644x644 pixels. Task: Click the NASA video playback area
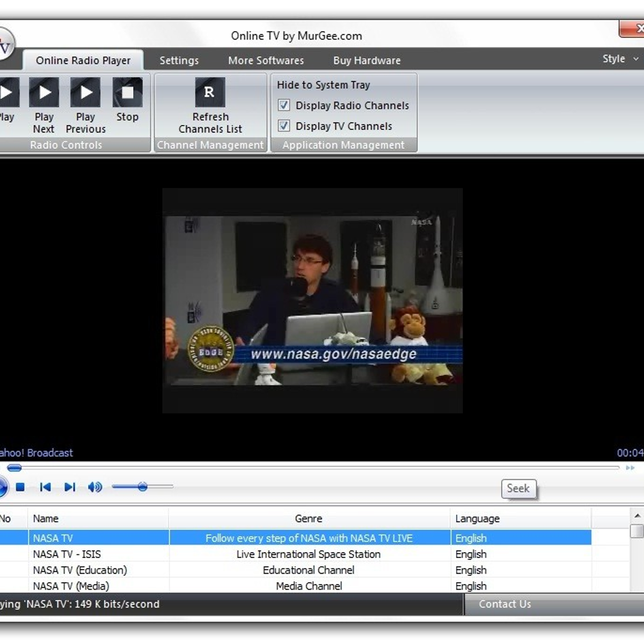pyautogui.click(x=312, y=301)
